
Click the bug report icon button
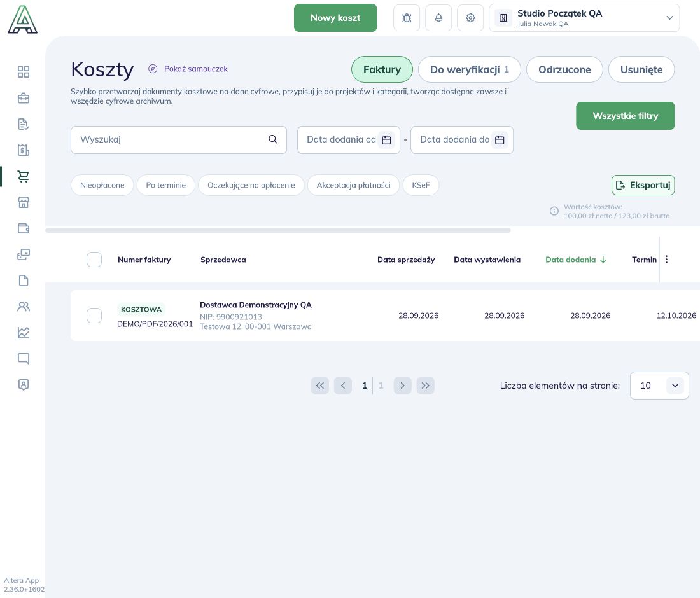(x=407, y=18)
